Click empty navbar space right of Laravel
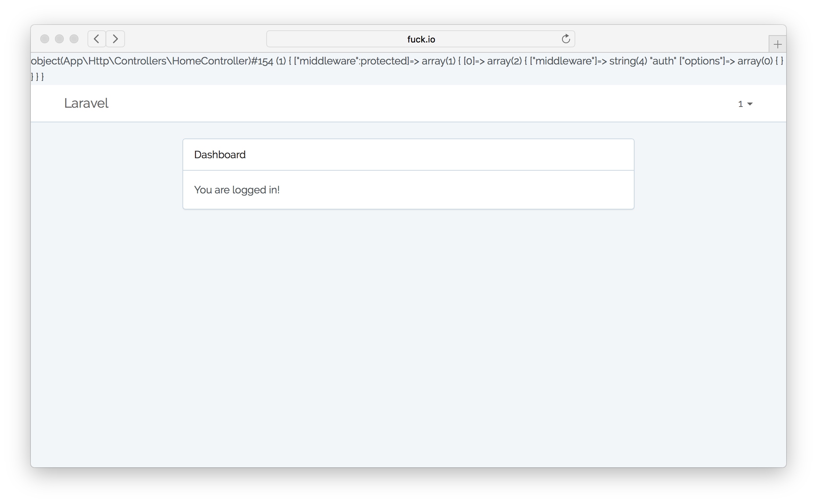The width and height of the screenshot is (817, 504). 403,103
